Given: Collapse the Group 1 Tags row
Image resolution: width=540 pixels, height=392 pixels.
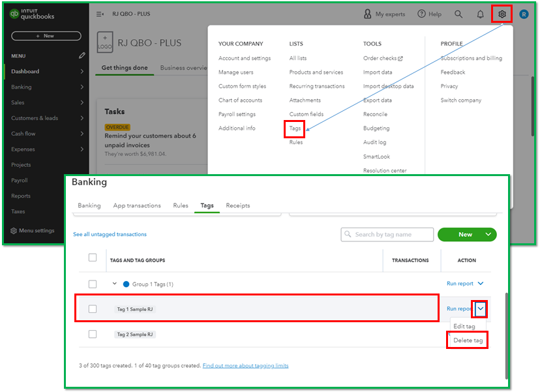Looking at the screenshot, I should click(115, 284).
